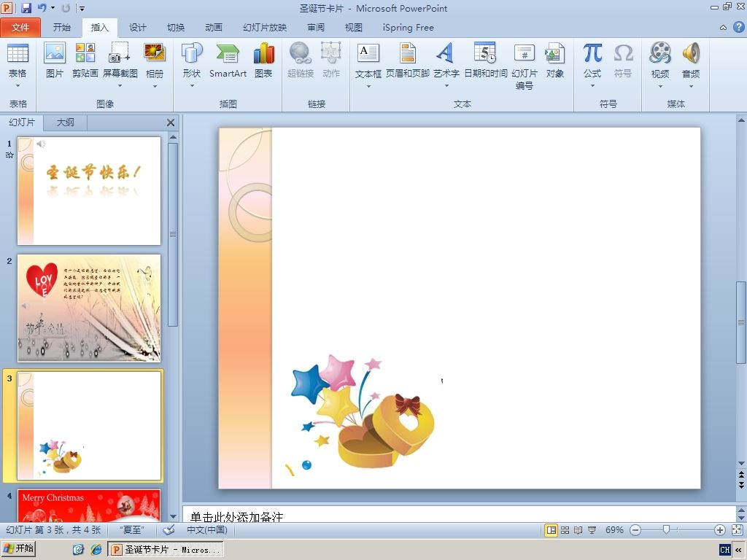This screenshot has width=747, height=560.
Task: Switch to the Design (设计) tab
Action: click(138, 28)
